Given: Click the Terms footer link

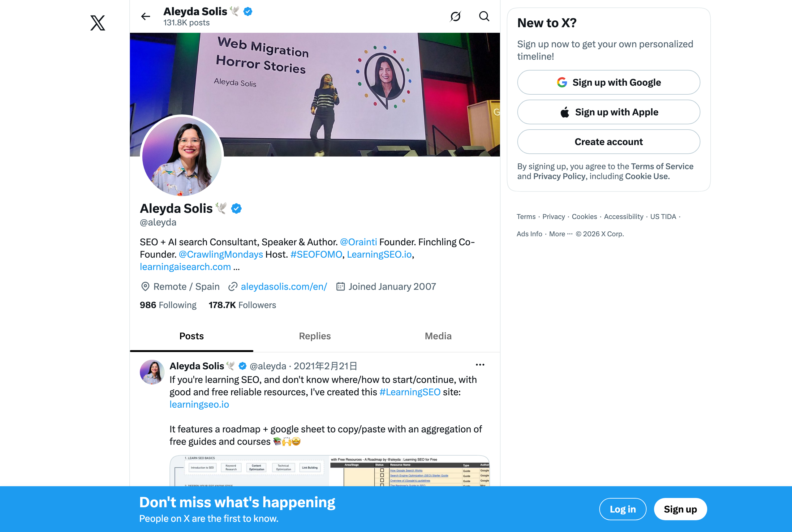Looking at the screenshot, I should click(x=526, y=217).
